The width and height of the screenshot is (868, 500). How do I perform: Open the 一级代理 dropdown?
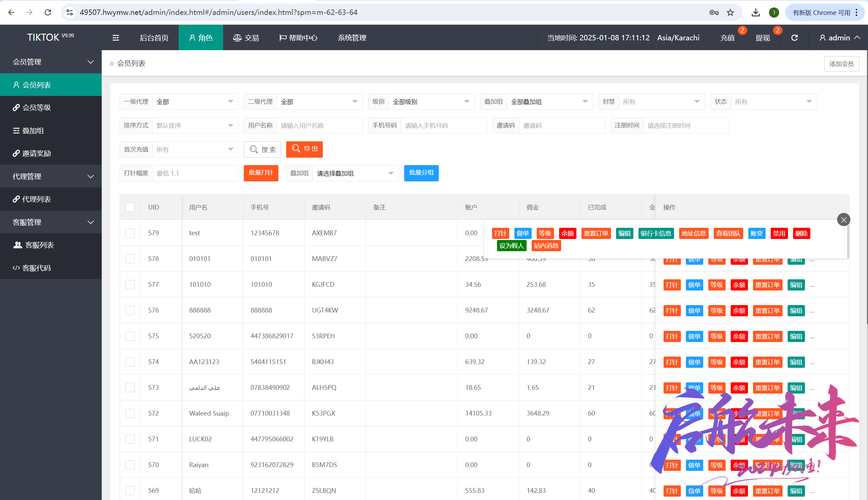coord(195,102)
